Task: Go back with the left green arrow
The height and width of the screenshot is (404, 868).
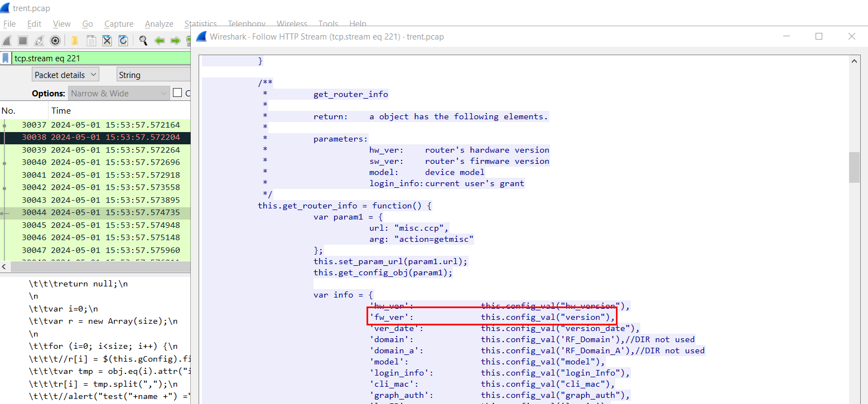Action: [x=160, y=41]
